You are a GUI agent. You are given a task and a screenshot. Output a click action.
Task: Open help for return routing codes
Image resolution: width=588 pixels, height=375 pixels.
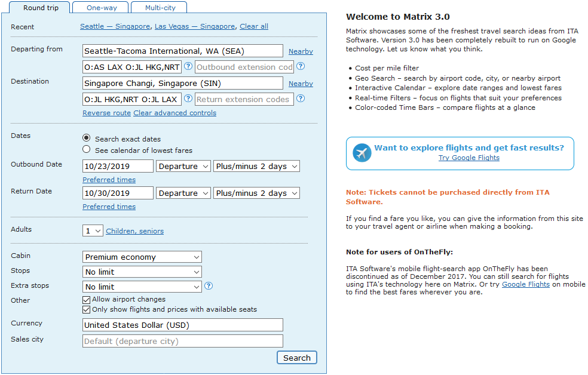pos(188,99)
